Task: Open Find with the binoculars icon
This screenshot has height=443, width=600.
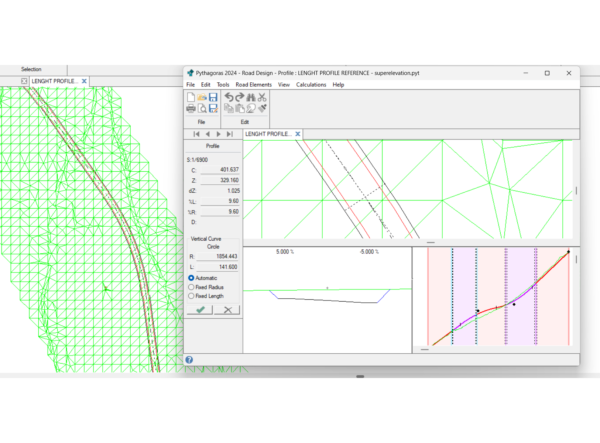Action: (x=251, y=97)
